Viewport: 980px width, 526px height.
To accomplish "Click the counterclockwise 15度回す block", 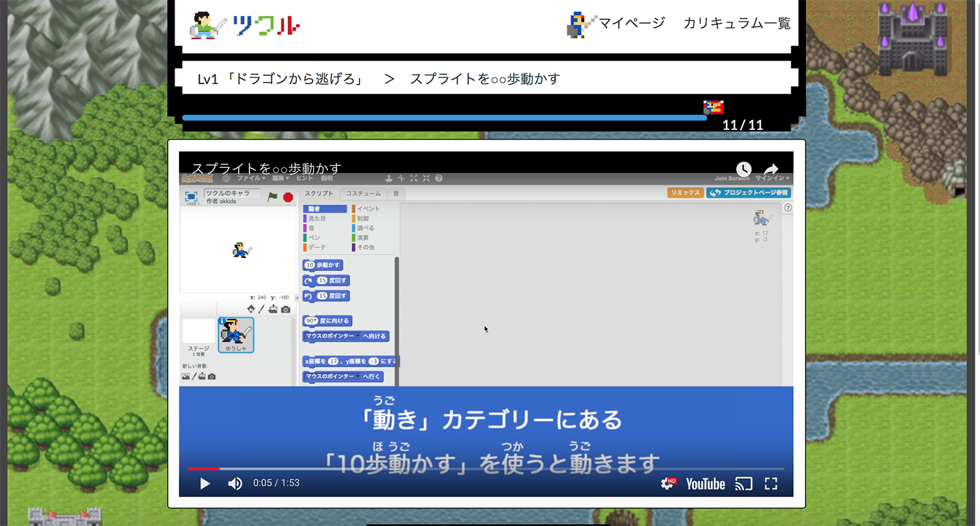I will [326, 296].
